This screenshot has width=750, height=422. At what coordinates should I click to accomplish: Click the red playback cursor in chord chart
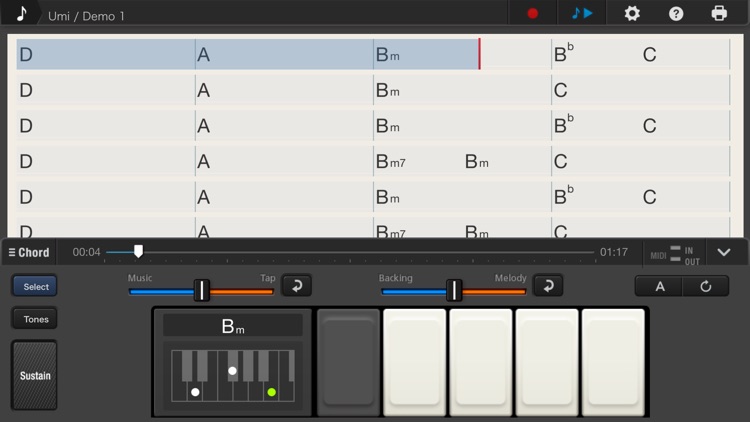[479, 54]
